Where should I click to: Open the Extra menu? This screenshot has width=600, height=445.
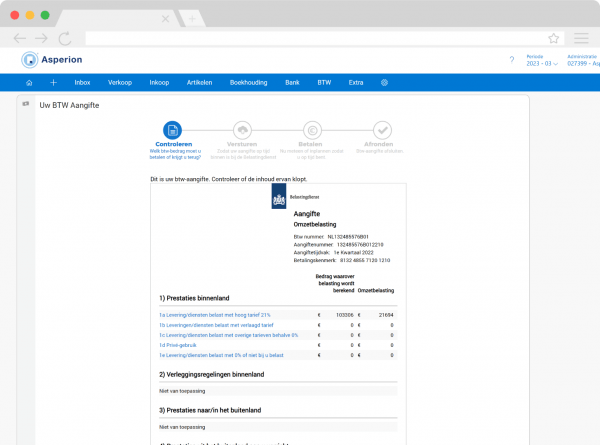click(356, 83)
